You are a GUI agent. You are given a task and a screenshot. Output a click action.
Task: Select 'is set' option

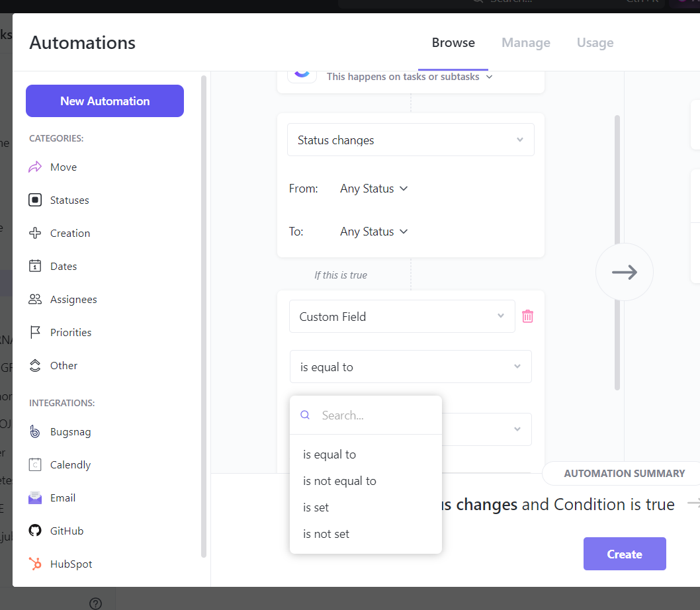click(x=366, y=507)
